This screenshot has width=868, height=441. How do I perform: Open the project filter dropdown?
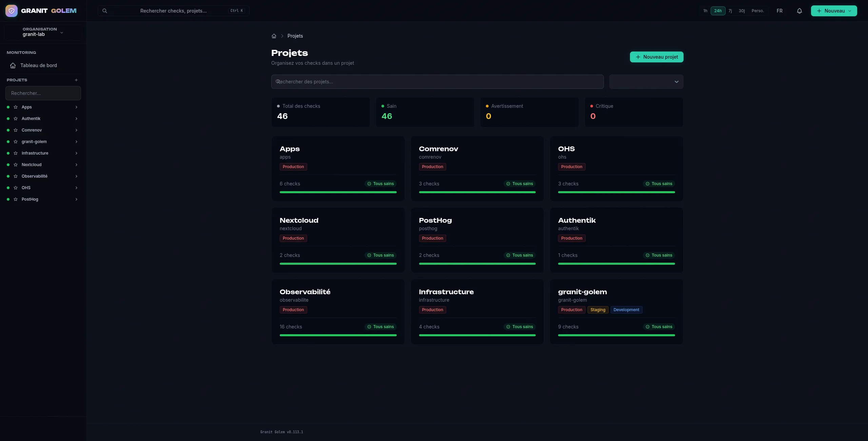pos(646,82)
